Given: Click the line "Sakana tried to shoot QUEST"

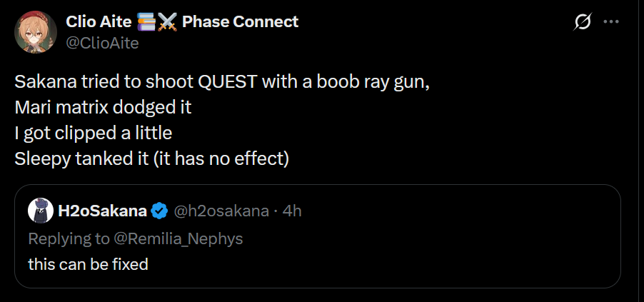Looking at the screenshot, I should click(x=222, y=81).
